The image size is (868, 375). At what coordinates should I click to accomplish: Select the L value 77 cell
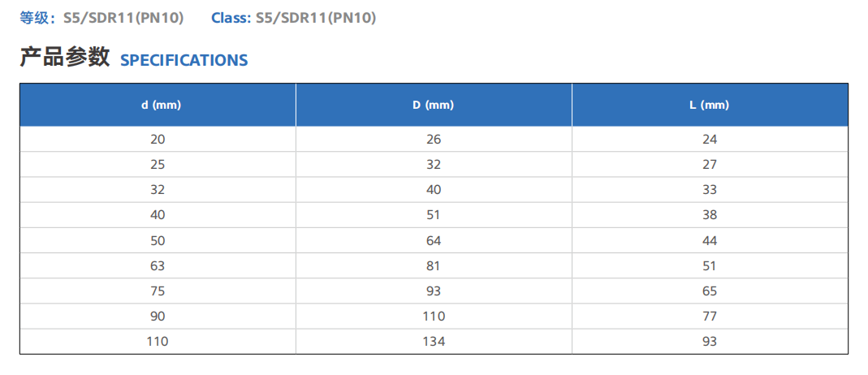pos(710,317)
